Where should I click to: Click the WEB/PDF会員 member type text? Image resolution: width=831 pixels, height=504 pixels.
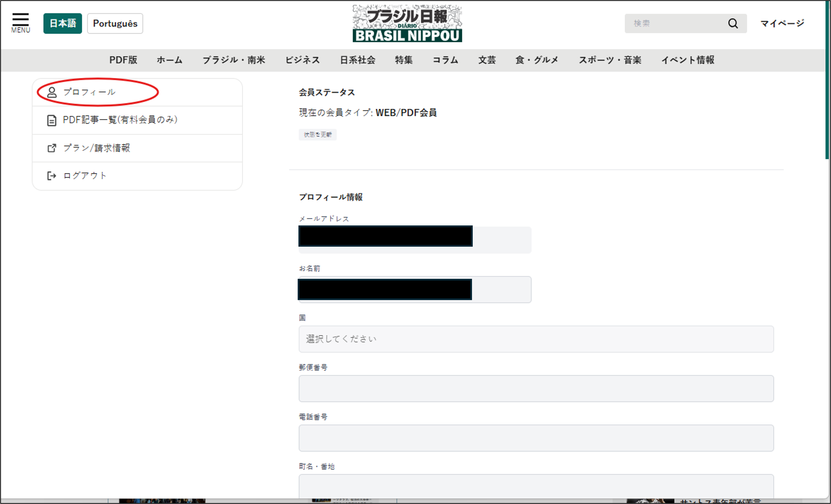406,113
